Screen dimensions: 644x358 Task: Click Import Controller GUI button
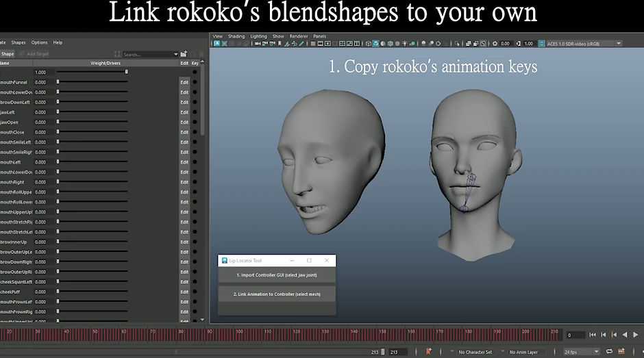pyautogui.click(x=277, y=275)
